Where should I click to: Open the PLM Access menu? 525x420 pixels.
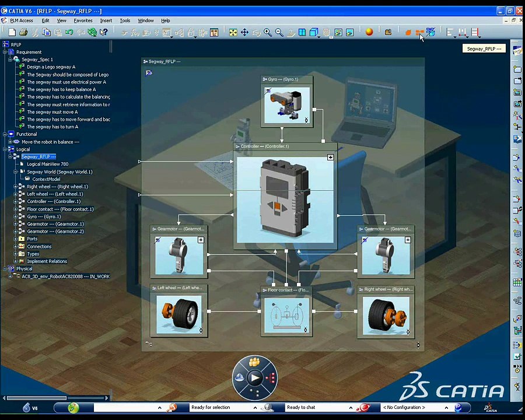tap(22, 20)
